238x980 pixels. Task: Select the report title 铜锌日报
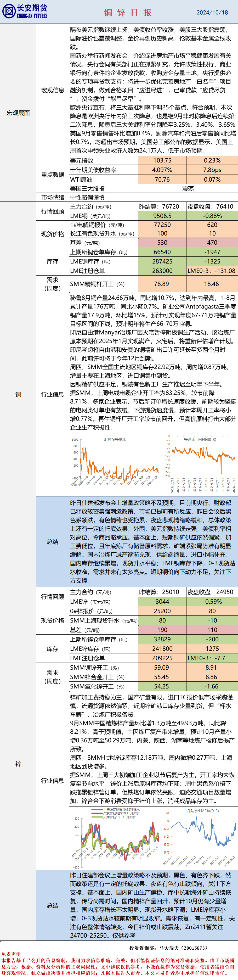[x=128, y=12]
